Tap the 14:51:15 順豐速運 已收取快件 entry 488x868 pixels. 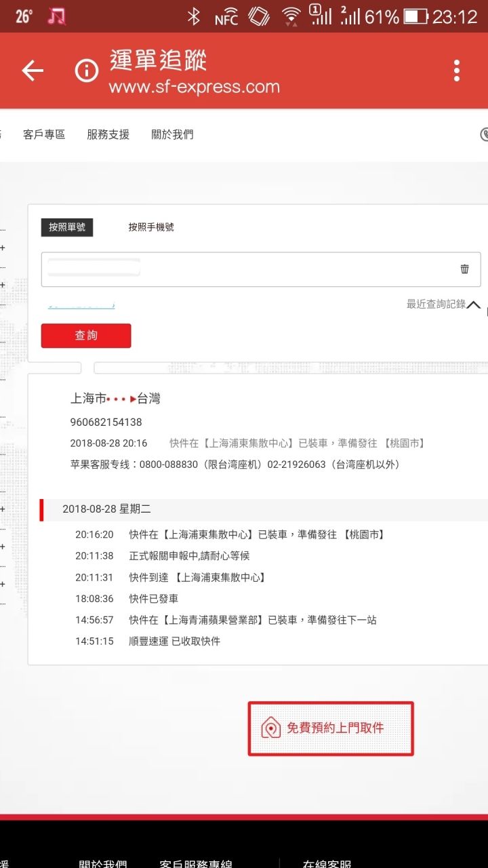tap(148, 641)
